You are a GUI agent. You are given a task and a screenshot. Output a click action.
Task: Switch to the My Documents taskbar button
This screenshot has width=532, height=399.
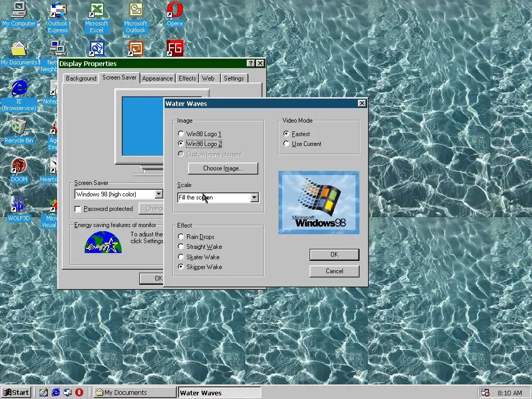click(135, 393)
